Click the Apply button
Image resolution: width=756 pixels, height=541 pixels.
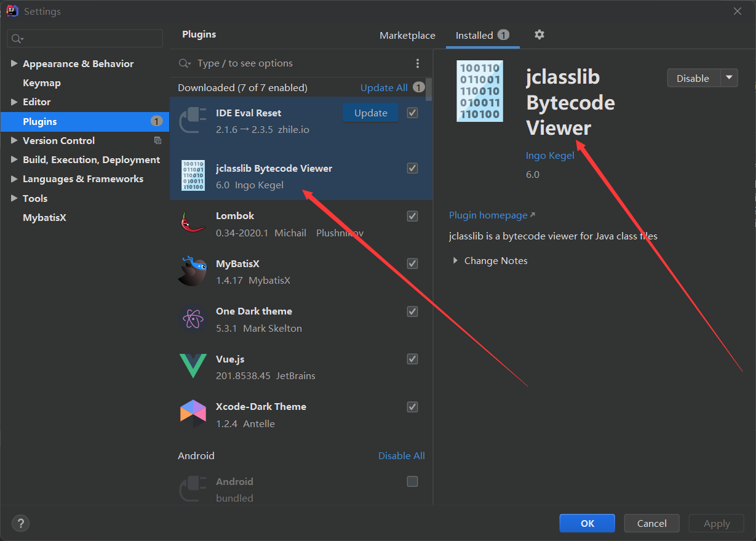pos(717,523)
